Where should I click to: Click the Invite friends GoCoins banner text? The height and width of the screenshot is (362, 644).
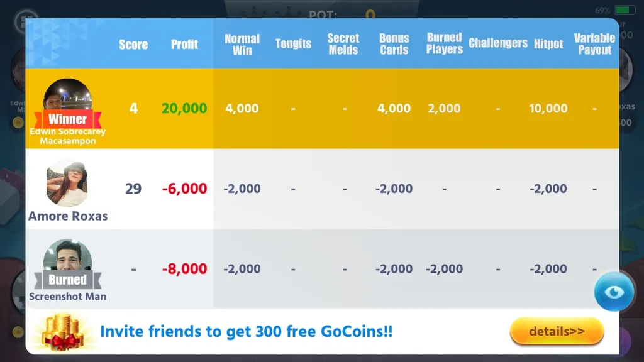[247, 331]
